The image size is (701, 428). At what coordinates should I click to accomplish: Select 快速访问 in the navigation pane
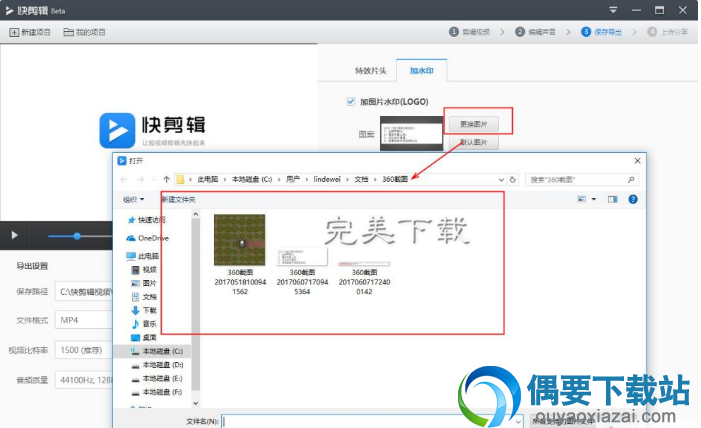click(x=147, y=220)
